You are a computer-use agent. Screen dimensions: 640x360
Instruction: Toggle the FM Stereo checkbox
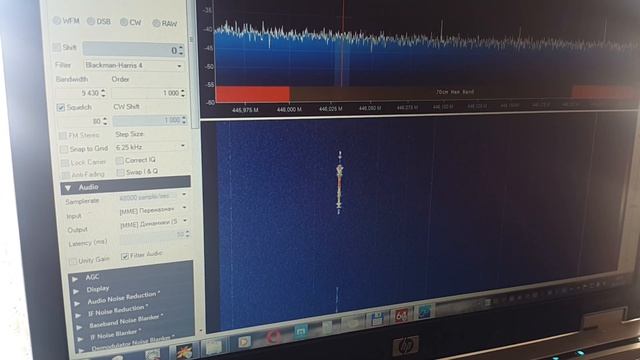[62, 136]
